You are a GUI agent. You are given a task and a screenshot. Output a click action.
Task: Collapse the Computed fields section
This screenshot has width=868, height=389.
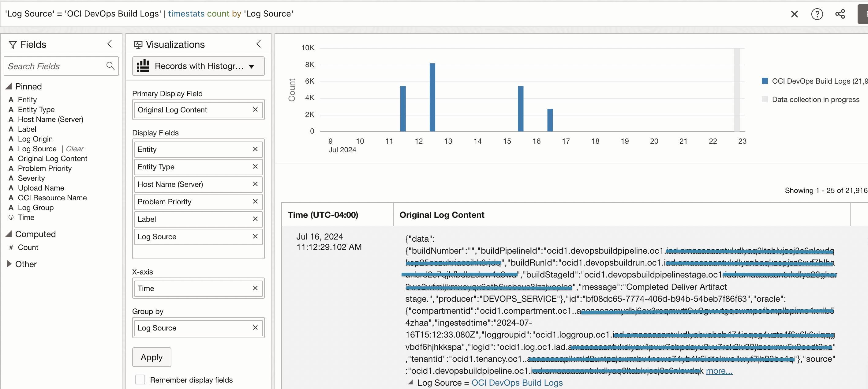(x=9, y=234)
